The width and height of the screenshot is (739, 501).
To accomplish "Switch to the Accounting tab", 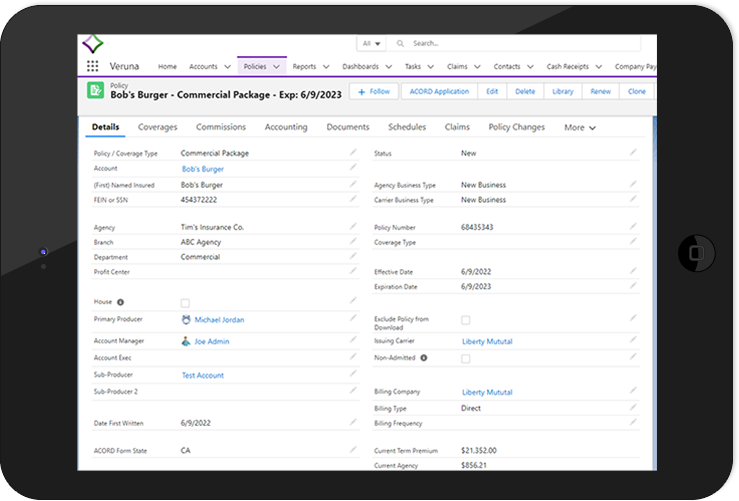I will coord(286,127).
